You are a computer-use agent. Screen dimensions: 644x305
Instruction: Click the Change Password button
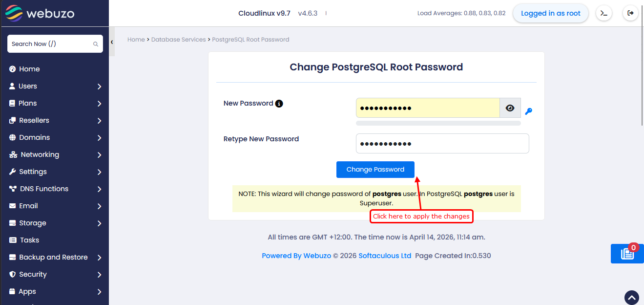pyautogui.click(x=375, y=170)
